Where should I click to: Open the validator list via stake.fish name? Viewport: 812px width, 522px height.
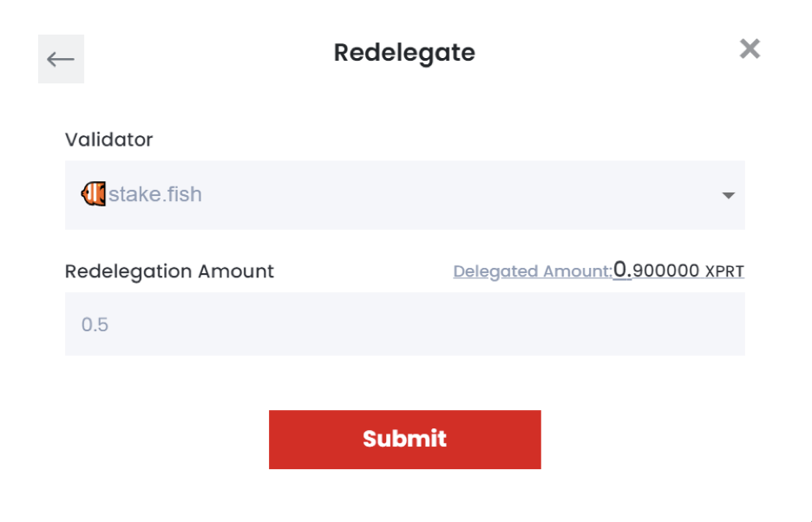(x=154, y=194)
